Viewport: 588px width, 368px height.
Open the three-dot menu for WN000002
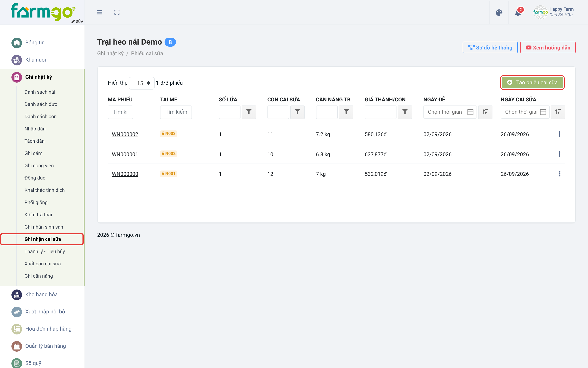pos(559,134)
